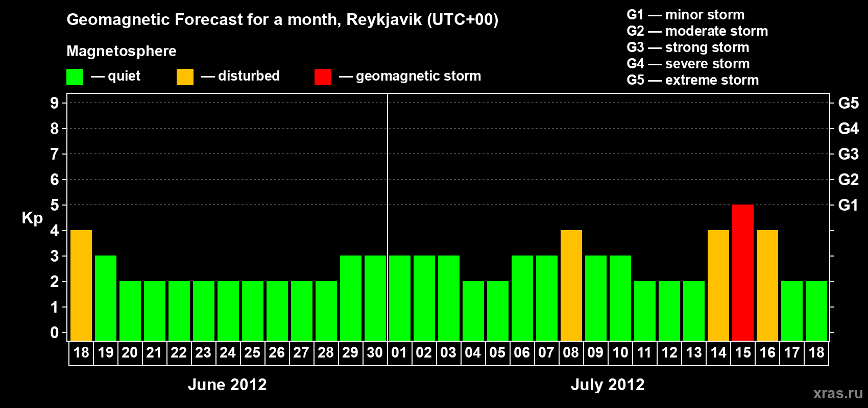Click the Magnetosphere heading
868x408 pixels.
[x=122, y=52]
